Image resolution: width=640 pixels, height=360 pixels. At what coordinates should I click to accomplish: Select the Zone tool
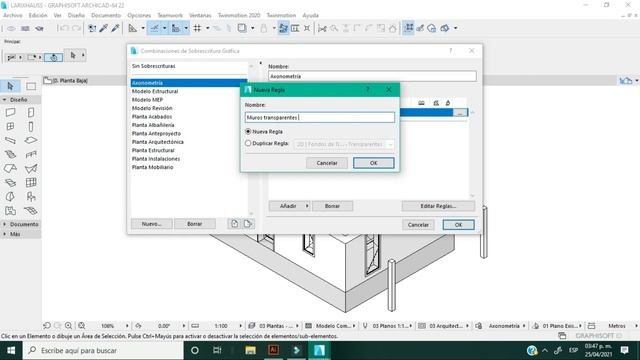click(11, 211)
